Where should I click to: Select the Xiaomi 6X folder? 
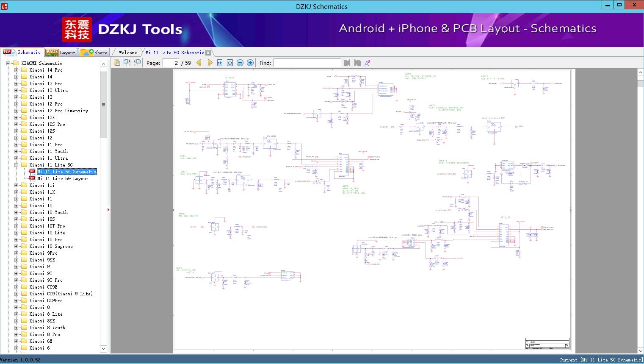[41, 341]
